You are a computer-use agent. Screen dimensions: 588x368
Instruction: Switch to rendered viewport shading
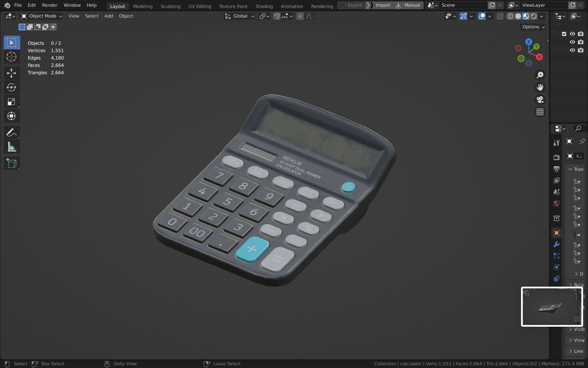coord(533,16)
